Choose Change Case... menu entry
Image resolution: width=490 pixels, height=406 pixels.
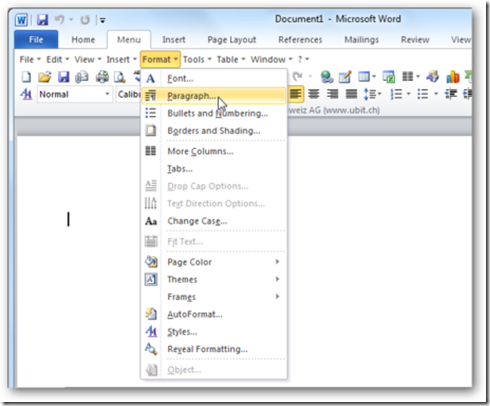tap(213, 221)
